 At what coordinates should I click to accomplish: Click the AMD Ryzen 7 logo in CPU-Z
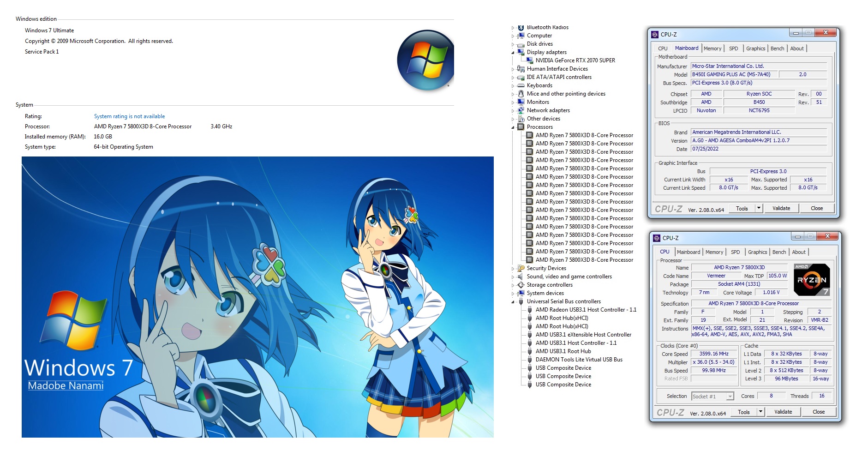[x=812, y=280]
